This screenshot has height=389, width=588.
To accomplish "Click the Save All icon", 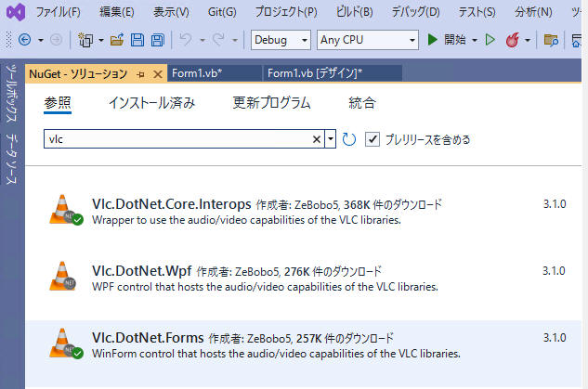I will [156, 40].
